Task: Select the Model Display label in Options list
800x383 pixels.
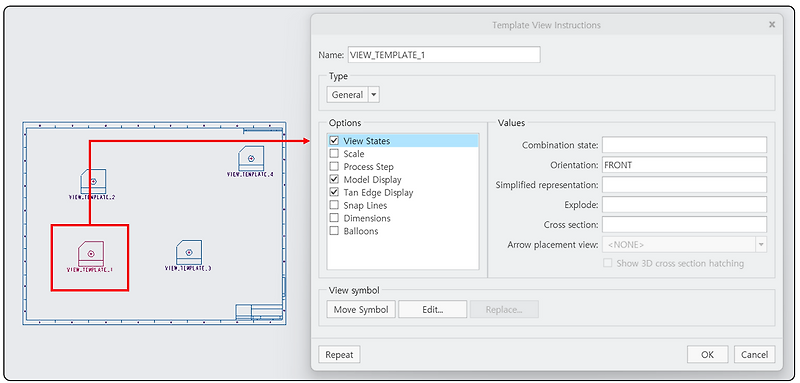Action: coord(372,180)
